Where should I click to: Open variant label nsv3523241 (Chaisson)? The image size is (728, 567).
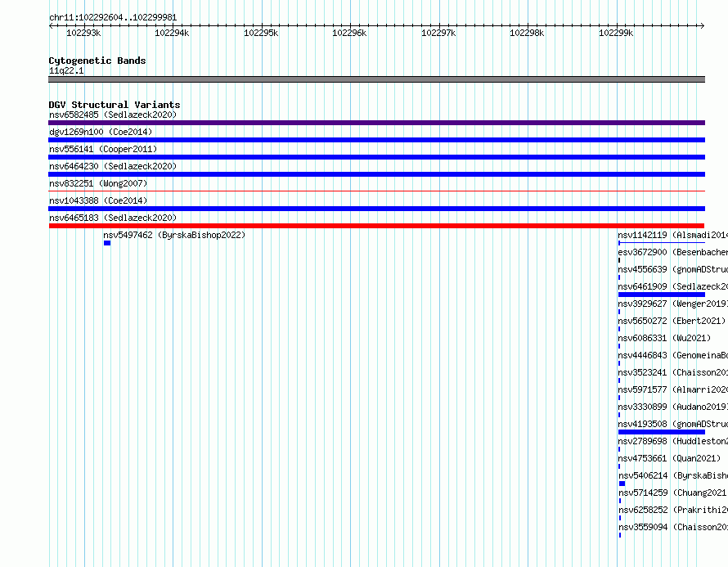click(672, 372)
